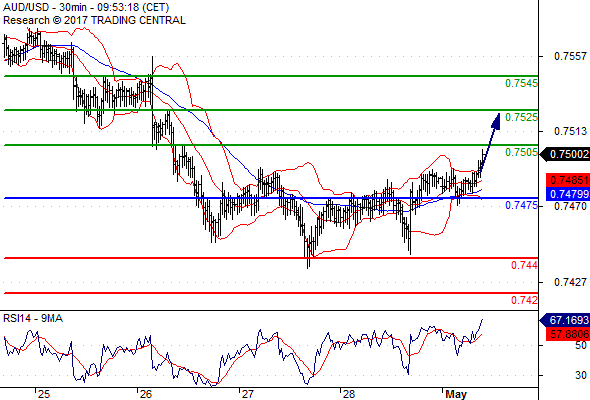Click the 0.7557 price axis label
The image size is (590, 400).
point(570,56)
